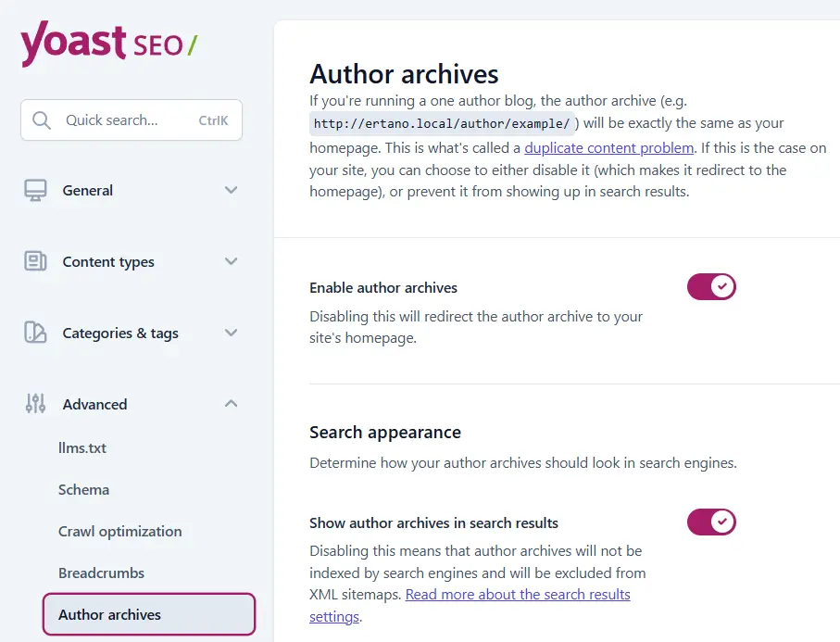Click Read more about the search results settings
840x642 pixels.
coord(518,594)
